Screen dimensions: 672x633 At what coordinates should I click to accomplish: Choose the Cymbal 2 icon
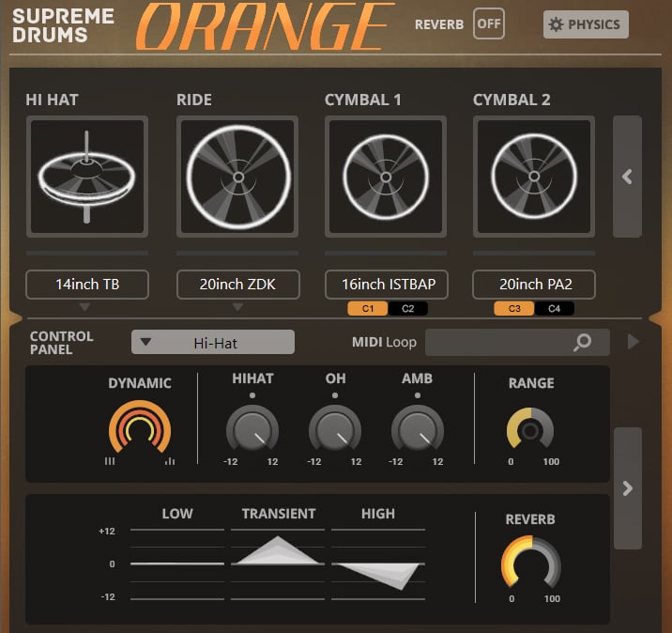[533, 177]
